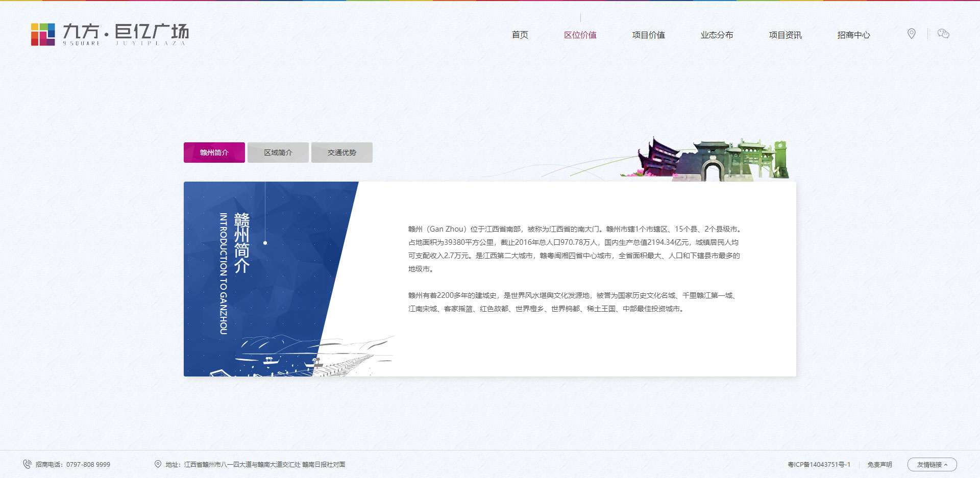
Task: Open the 业态分布 page
Action: (717, 35)
